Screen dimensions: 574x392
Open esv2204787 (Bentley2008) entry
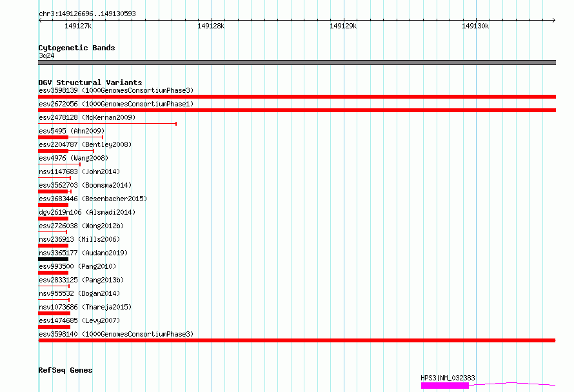pos(85,144)
